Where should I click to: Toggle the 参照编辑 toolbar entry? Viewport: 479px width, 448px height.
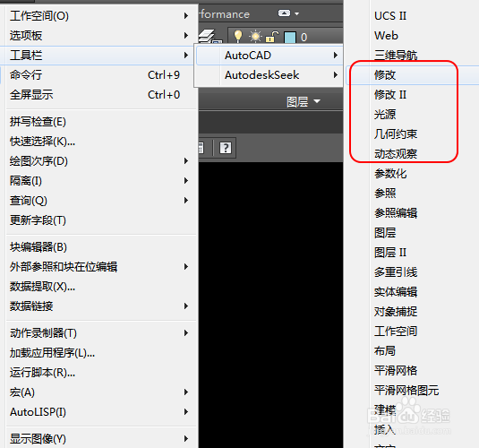[x=396, y=213]
